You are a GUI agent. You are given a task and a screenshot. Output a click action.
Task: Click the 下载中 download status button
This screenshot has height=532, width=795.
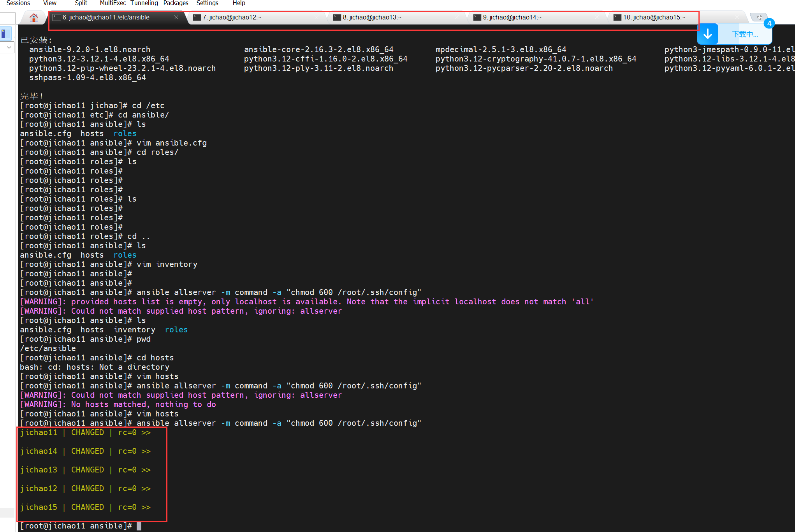click(x=745, y=34)
